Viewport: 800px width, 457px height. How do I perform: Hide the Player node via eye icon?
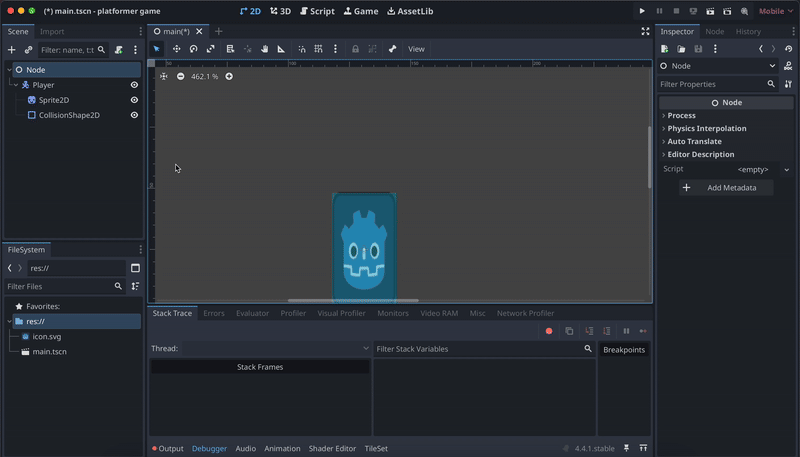134,85
